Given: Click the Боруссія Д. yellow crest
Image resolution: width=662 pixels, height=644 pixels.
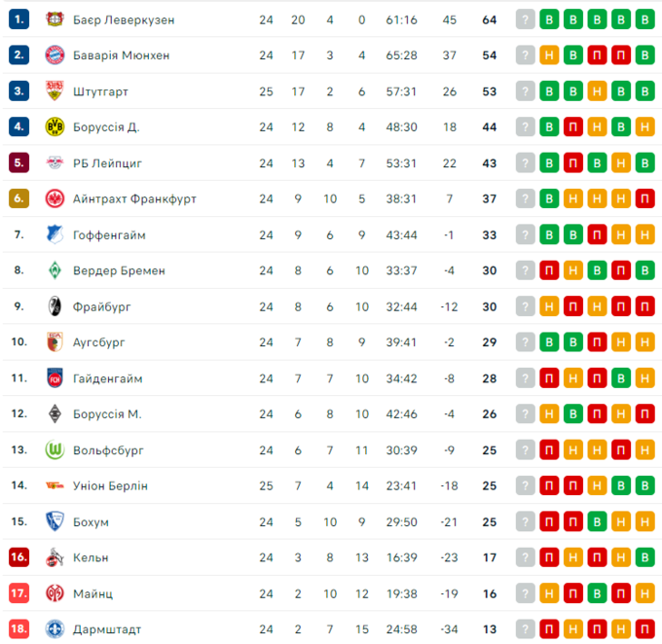Looking at the screenshot, I should 54,126.
